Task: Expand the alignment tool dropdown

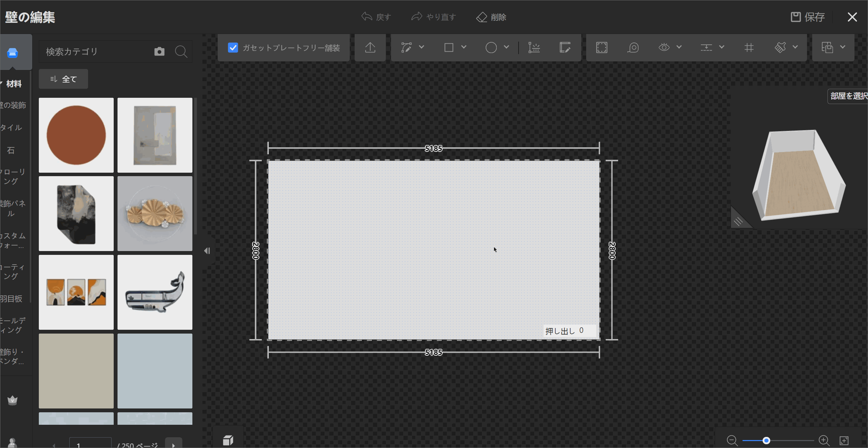Action: [x=722, y=47]
